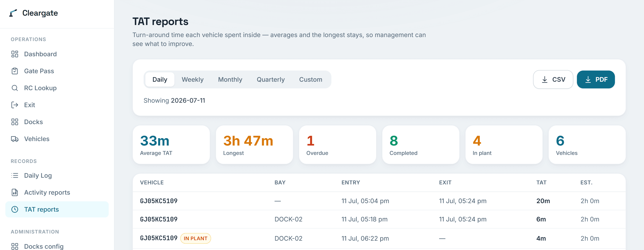Click the showing date 2026-07-11

point(188,100)
